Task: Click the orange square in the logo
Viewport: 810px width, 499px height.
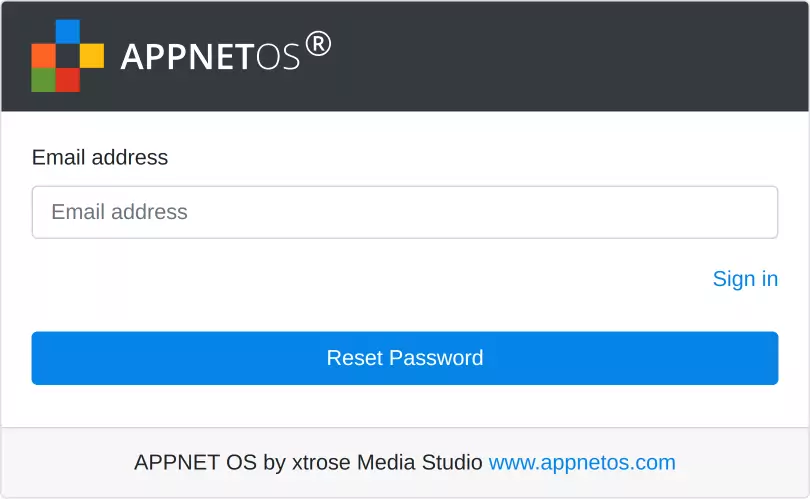Action: tap(43, 55)
